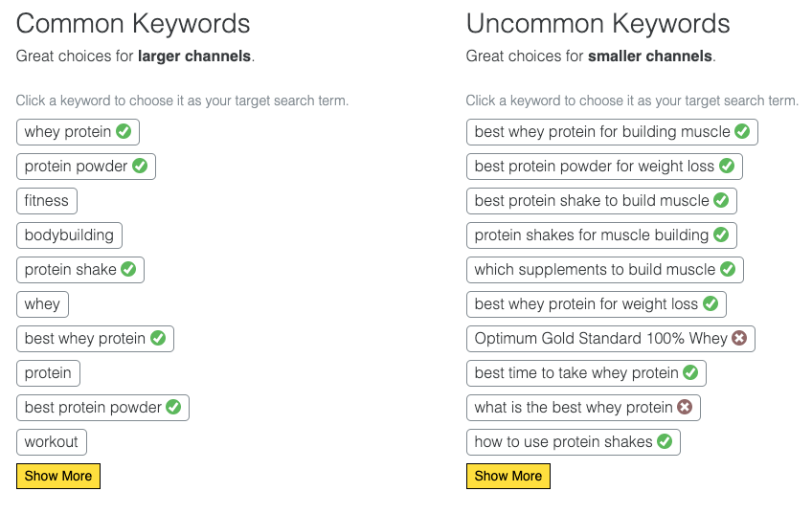Select the 'whey' keyword tag
The height and width of the screenshot is (514, 812).
pos(42,303)
